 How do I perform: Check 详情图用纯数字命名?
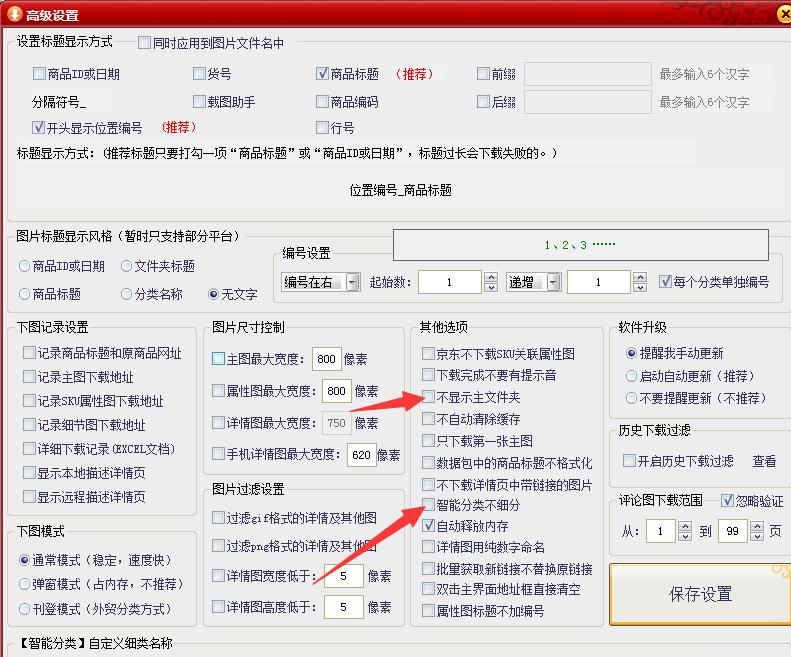click(428, 546)
